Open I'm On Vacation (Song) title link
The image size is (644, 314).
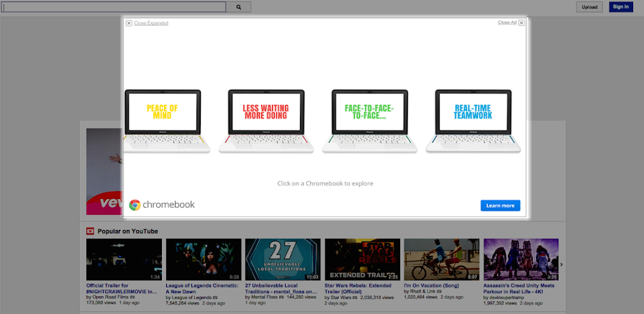click(x=431, y=286)
